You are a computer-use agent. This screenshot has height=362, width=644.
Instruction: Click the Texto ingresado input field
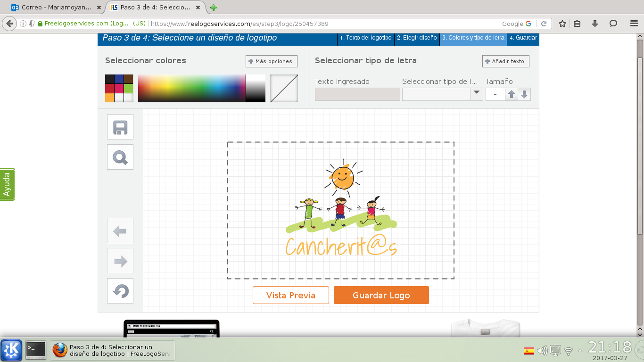pos(357,94)
